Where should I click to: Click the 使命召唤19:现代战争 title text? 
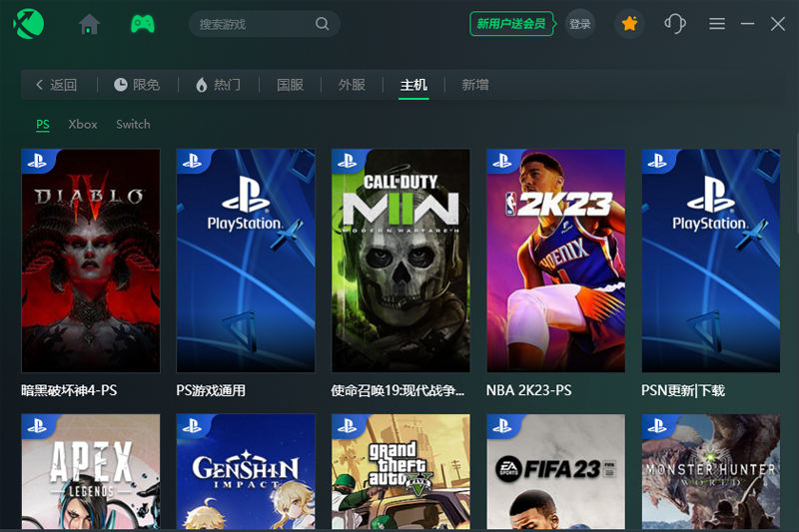point(398,390)
